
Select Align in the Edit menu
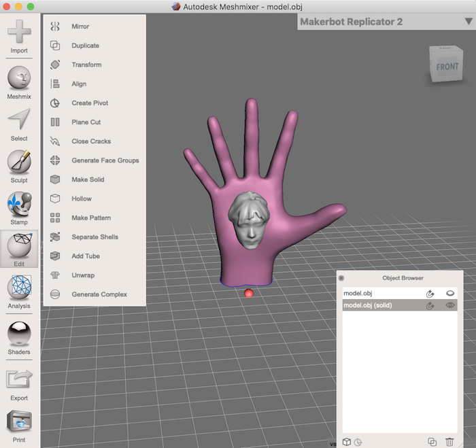pos(95,84)
